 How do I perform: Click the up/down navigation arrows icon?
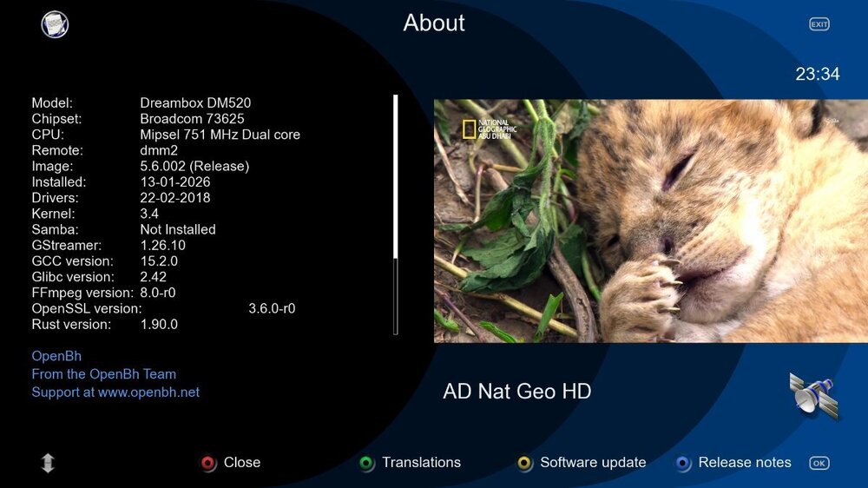[x=48, y=463]
